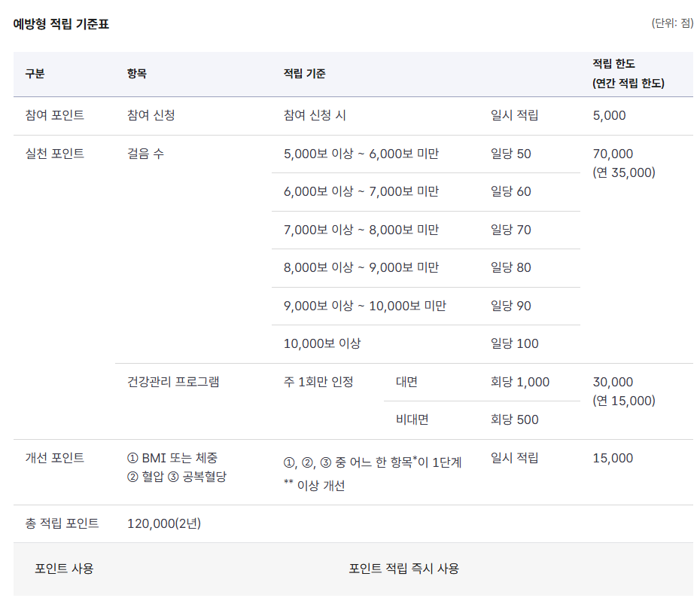Select the 5,000보 이상 ~ 6,000보 미만 row
The width and height of the screenshot is (700, 604).
click(x=426, y=154)
